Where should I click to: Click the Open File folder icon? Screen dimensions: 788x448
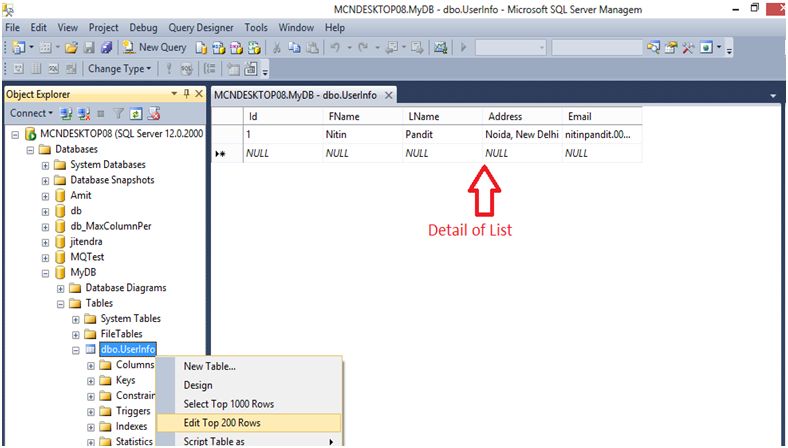71,48
